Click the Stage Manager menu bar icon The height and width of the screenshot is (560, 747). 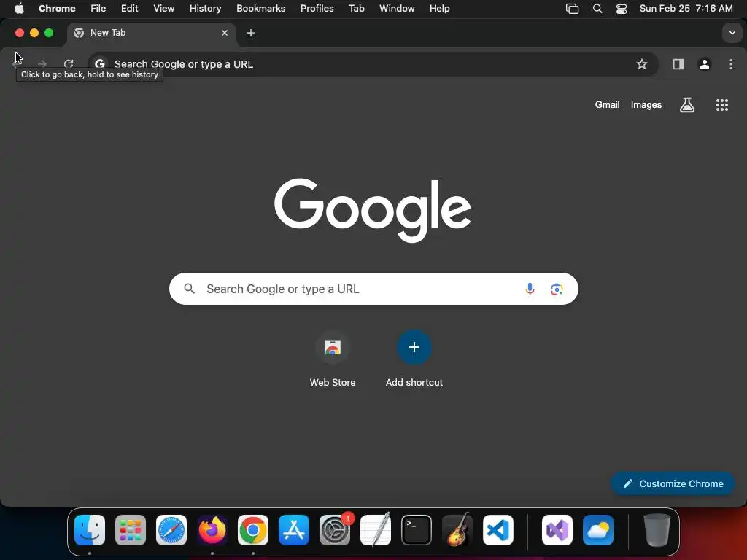[x=572, y=8]
